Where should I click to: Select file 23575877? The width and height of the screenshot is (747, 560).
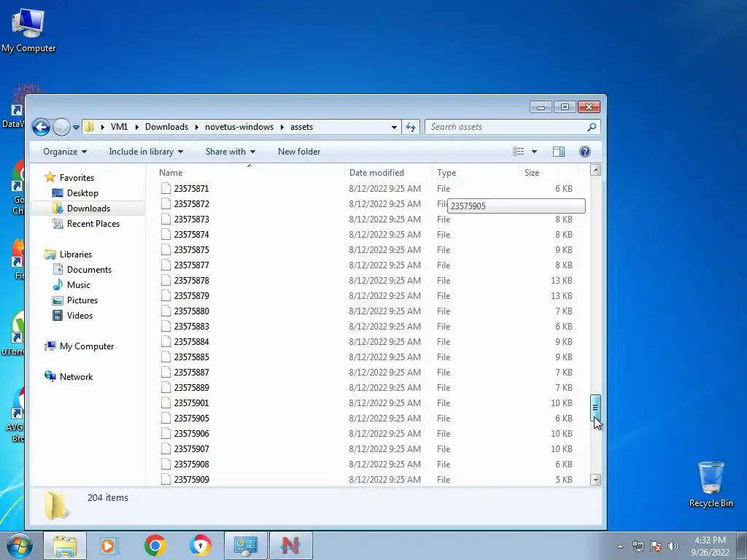[x=191, y=265]
